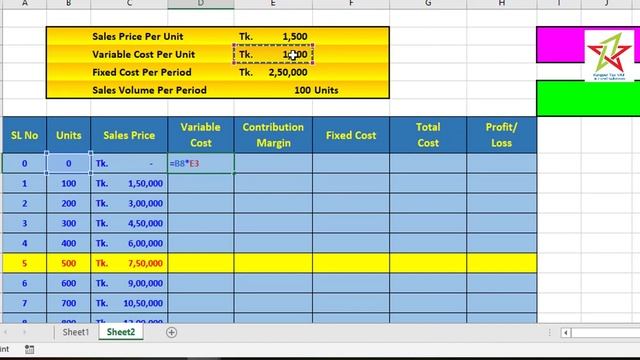Click the macro record icon in status bar
The height and width of the screenshot is (360, 640).
29,349
